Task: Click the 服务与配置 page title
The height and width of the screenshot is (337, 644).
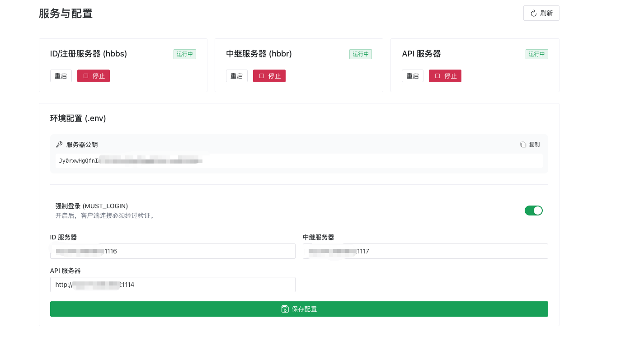Action: coord(66,14)
